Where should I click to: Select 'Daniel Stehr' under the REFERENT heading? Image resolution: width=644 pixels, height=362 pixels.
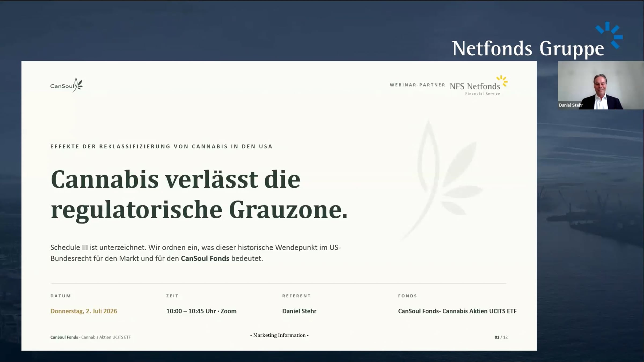tap(299, 311)
